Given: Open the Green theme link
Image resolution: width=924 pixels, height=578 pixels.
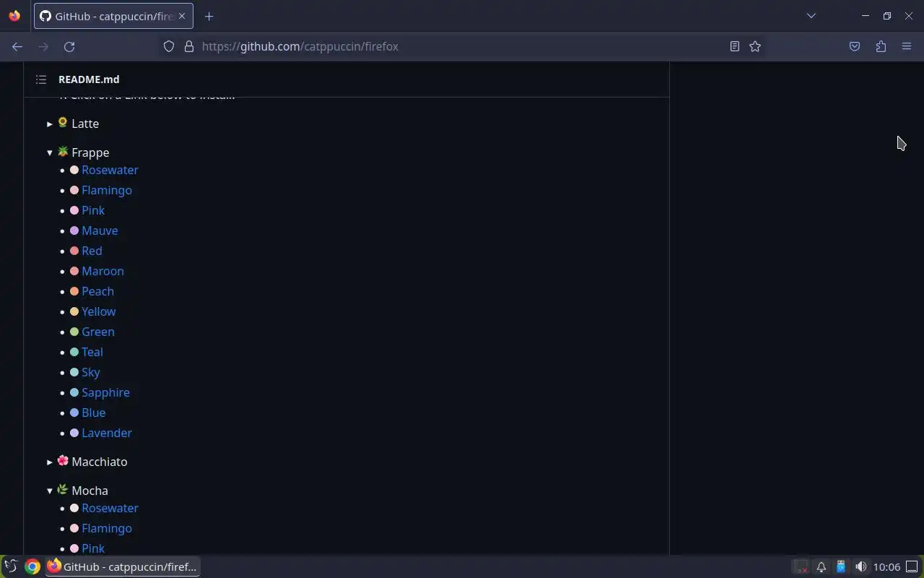Looking at the screenshot, I should 97,332.
